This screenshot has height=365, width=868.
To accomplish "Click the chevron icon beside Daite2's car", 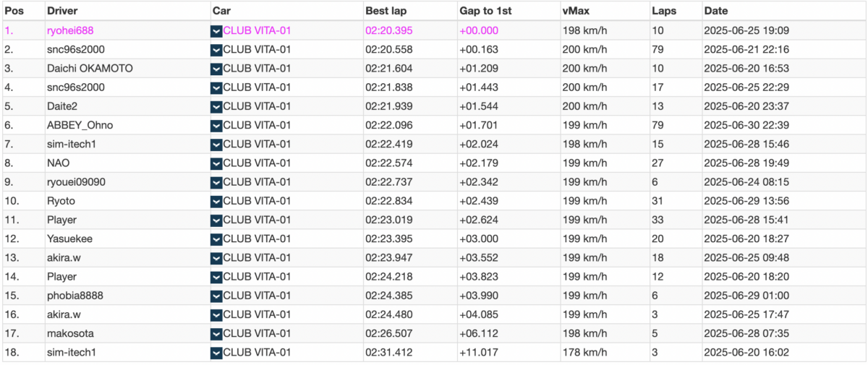I will (x=216, y=106).
